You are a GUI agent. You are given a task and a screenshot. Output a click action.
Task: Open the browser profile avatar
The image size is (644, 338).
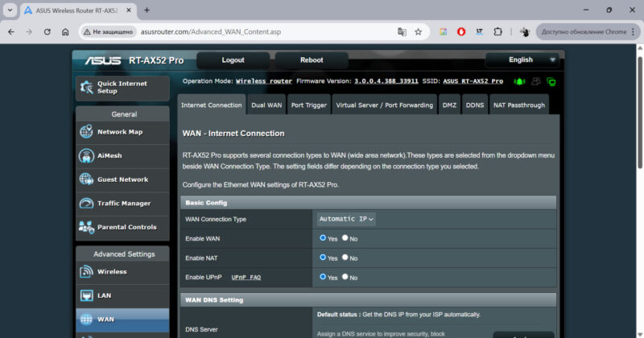point(525,31)
